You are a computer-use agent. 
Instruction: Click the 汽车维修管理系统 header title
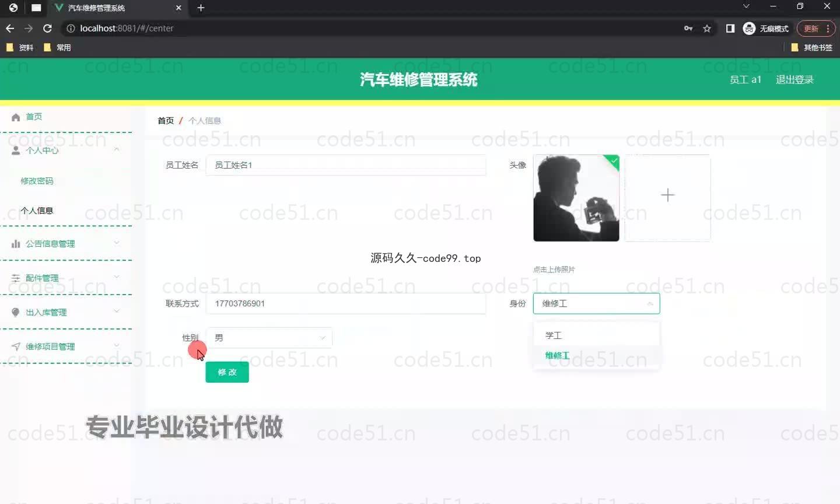(x=419, y=79)
